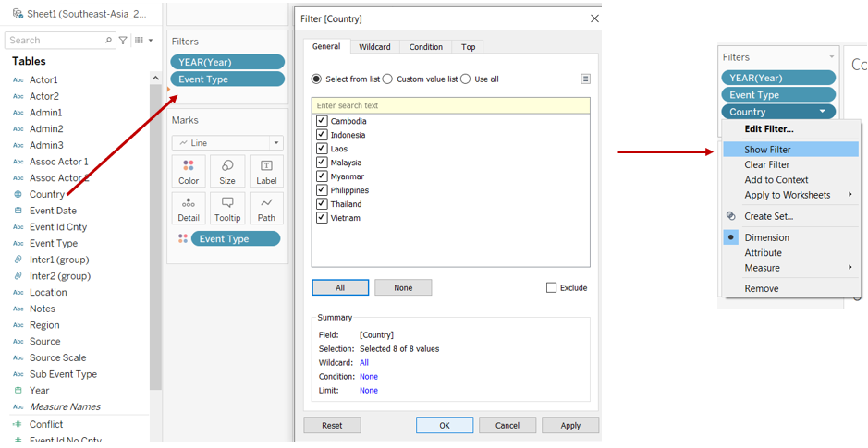Click the search magnifier icon in the data pane

tap(108, 41)
